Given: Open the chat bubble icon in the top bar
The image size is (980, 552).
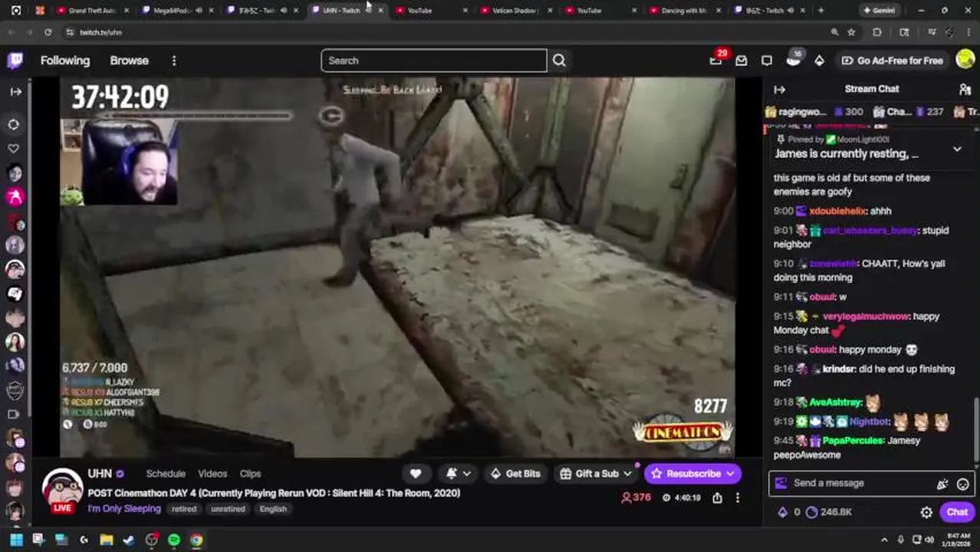Looking at the screenshot, I should click(767, 61).
